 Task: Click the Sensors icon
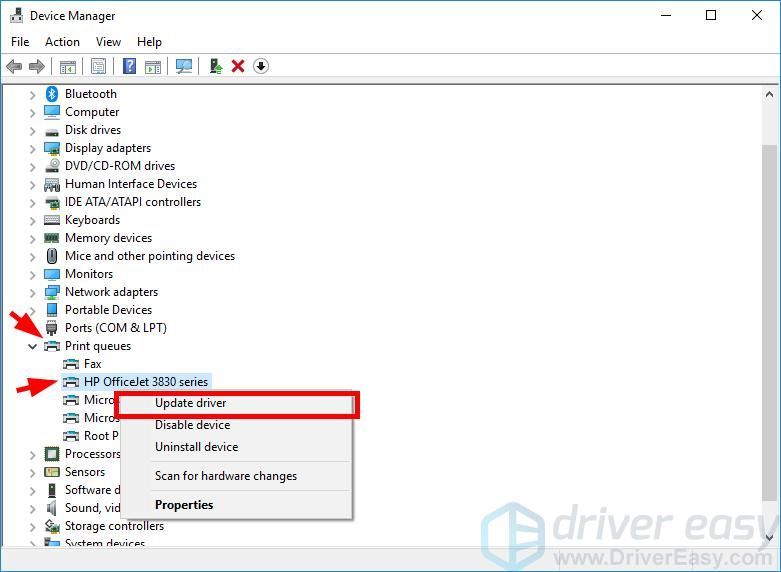[x=52, y=471]
